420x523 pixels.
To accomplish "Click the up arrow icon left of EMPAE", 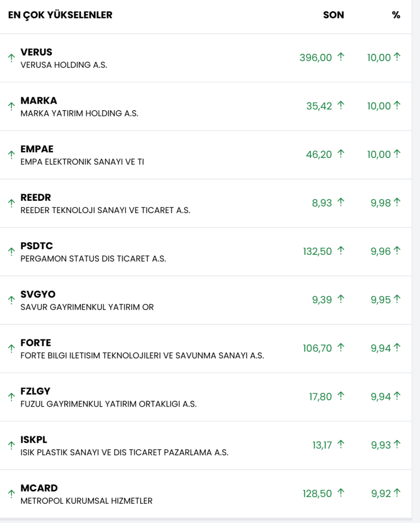I will pyautogui.click(x=11, y=155).
